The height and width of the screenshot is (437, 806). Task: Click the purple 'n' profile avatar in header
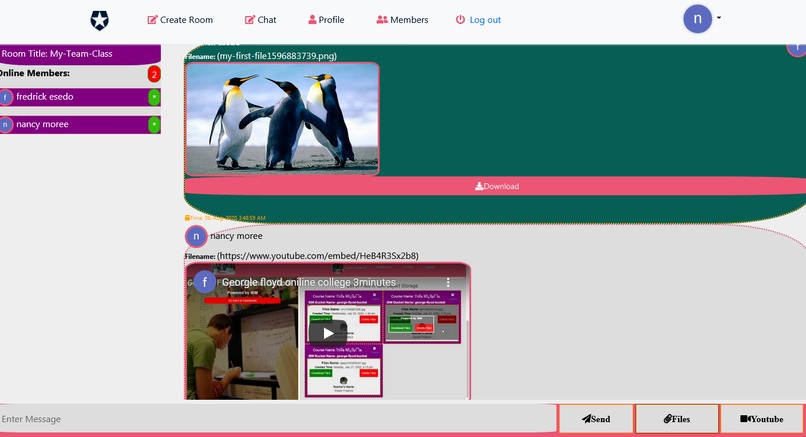tap(697, 19)
